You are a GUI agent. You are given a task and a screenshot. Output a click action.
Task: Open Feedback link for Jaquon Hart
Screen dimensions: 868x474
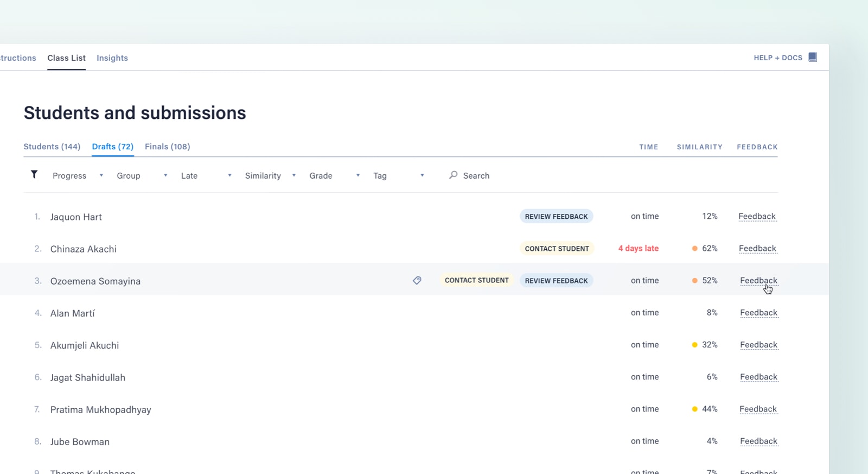[x=757, y=216]
